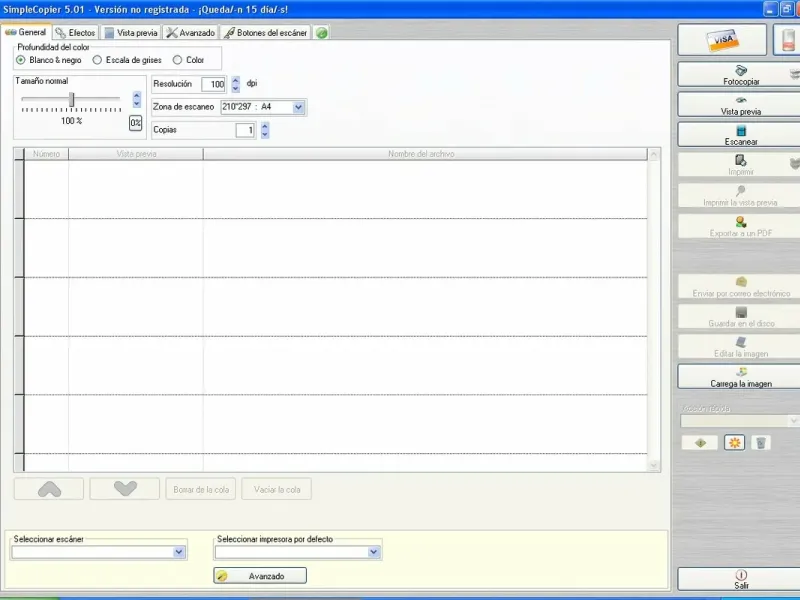800x600 pixels.
Task: Click the green icon tab
Action: (321, 33)
